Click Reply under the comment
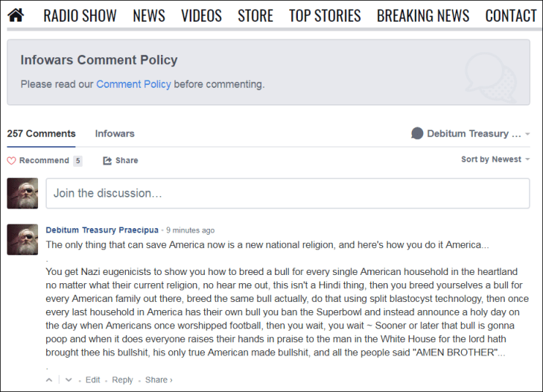 pos(122,380)
